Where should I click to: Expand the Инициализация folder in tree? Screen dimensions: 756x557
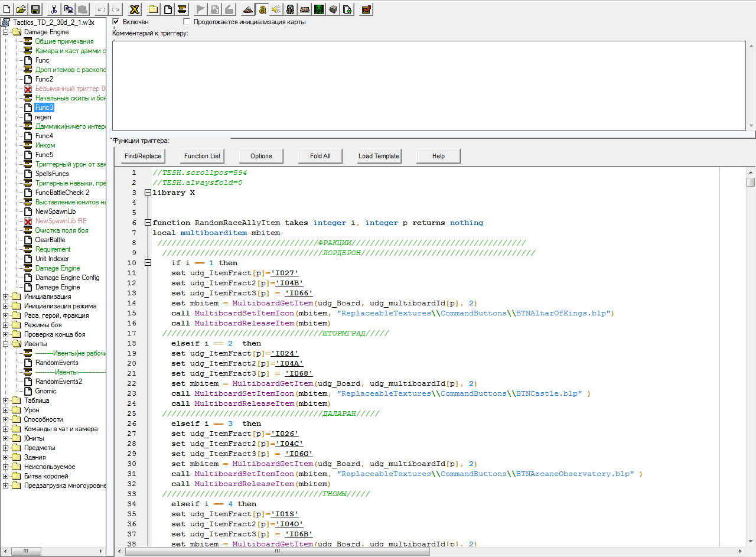6,297
